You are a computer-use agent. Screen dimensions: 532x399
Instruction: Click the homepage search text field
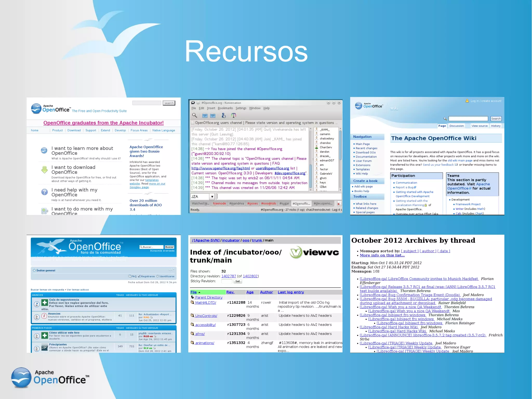click(x=147, y=103)
